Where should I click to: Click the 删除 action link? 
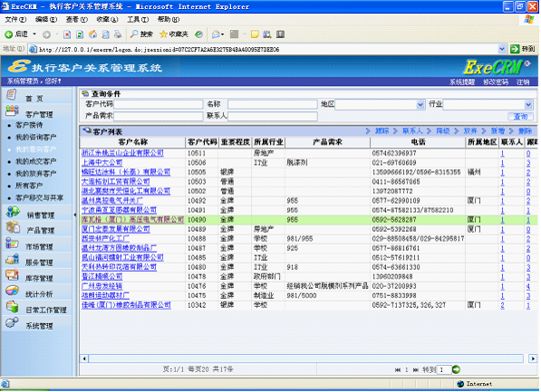coord(525,131)
